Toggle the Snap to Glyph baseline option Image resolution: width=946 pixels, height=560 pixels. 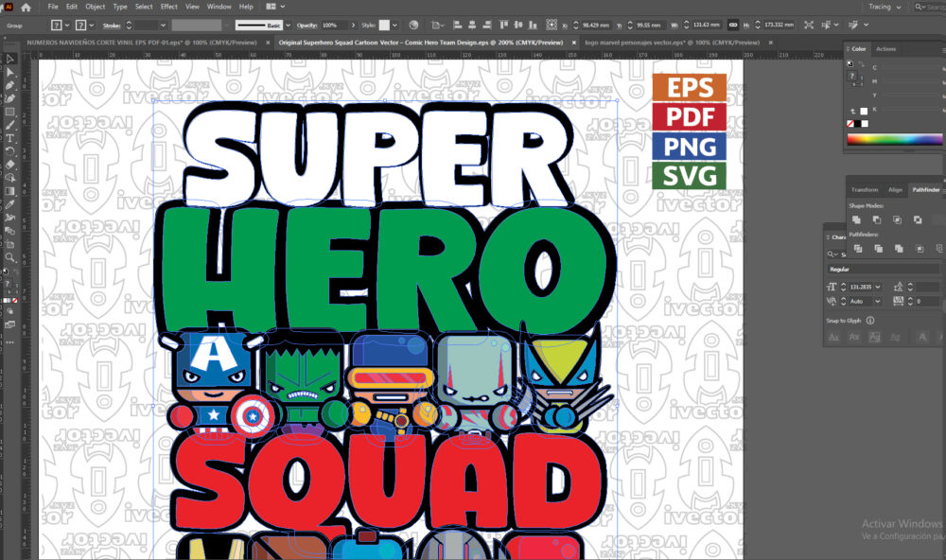click(833, 338)
